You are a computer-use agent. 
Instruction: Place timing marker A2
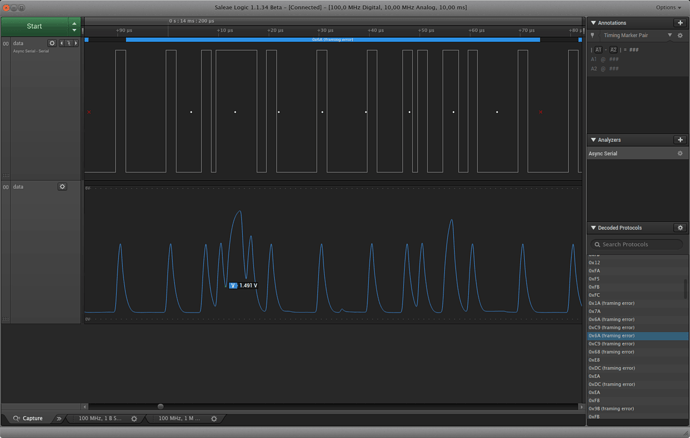pyautogui.click(x=613, y=50)
